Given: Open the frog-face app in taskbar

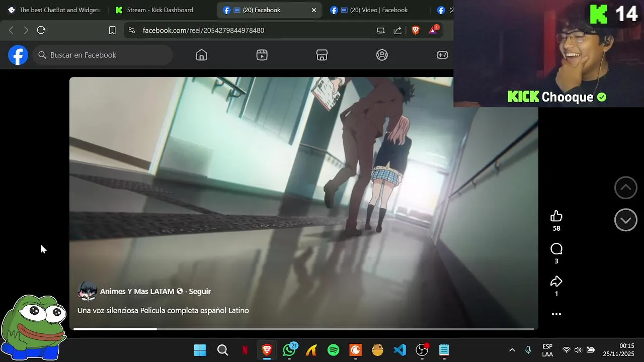Looking at the screenshot, I should click(377, 350).
